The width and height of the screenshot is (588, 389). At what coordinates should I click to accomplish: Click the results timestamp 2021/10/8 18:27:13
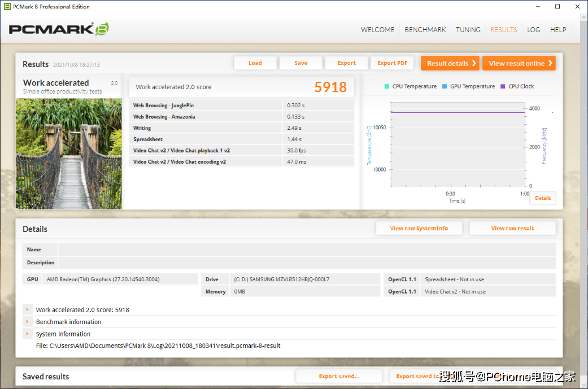[76, 64]
